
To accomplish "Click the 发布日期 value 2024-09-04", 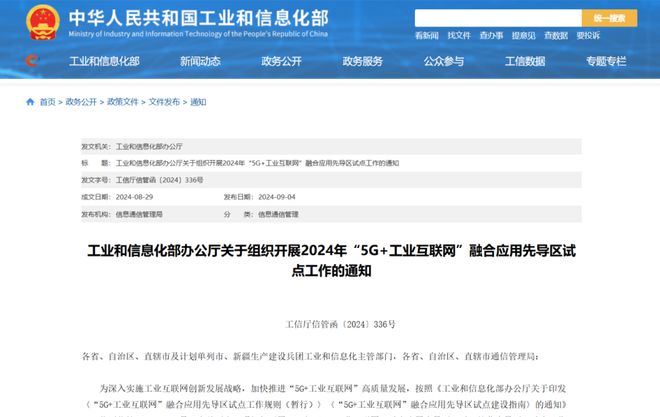I will (277, 197).
